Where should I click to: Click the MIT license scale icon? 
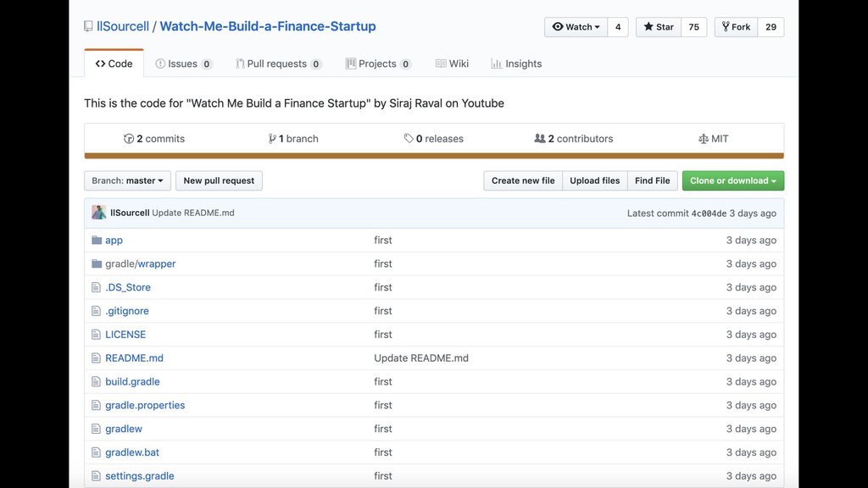[703, 139]
